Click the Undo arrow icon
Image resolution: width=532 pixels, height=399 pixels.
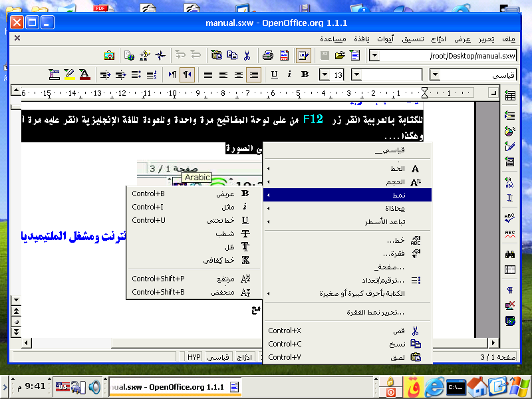tap(196, 55)
